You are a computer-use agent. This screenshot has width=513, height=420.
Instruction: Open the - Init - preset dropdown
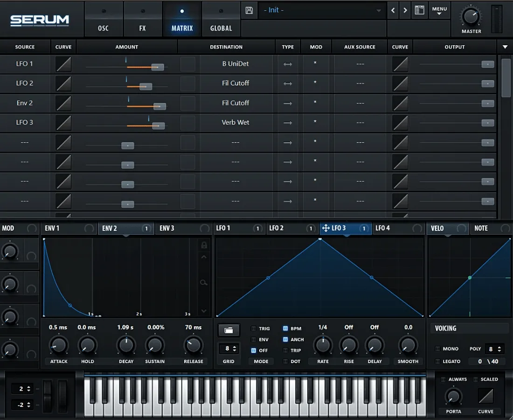tap(322, 10)
